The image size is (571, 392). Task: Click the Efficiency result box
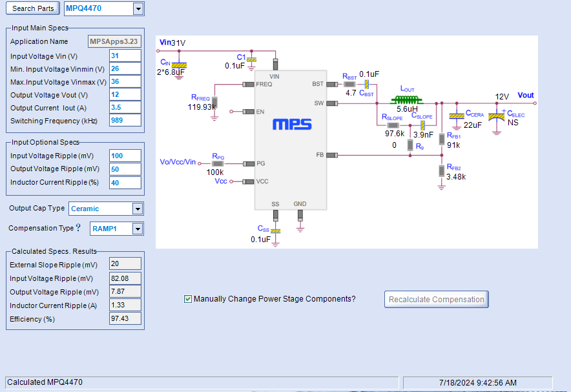pos(125,318)
